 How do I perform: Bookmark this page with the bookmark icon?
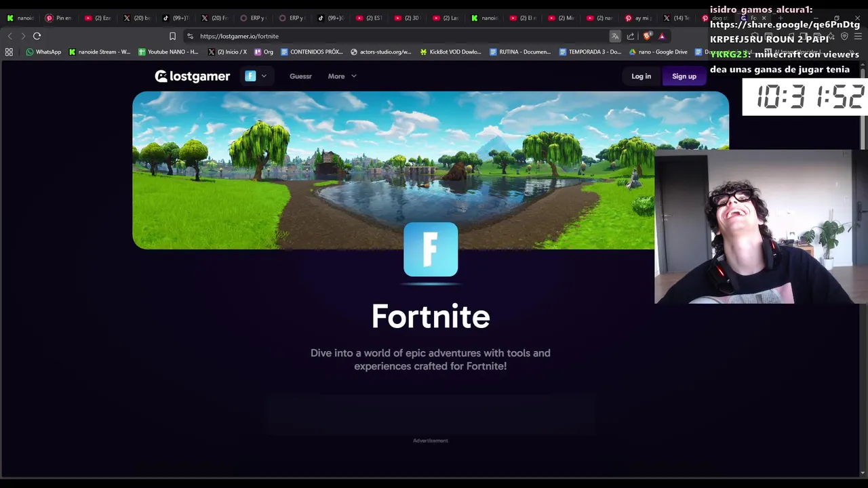click(x=172, y=36)
